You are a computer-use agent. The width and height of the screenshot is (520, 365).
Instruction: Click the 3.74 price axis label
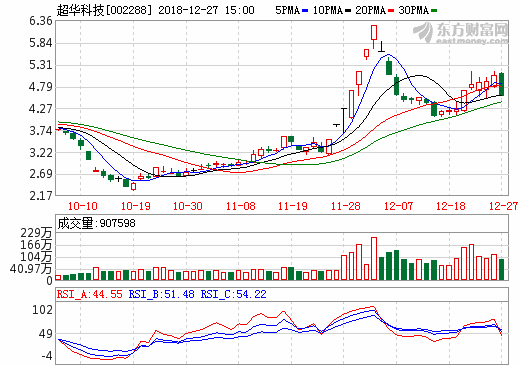click(x=41, y=131)
